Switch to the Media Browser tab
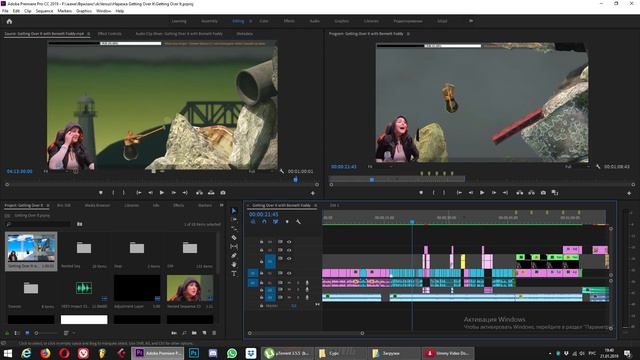This screenshot has width=640, height=360. (x=97, y=205)
